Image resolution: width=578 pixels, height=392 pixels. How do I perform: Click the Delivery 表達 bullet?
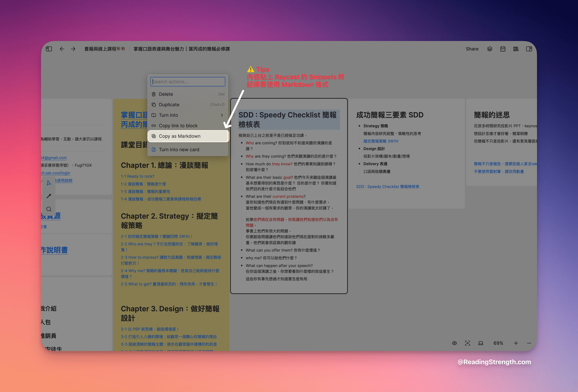tap(375, 164)
